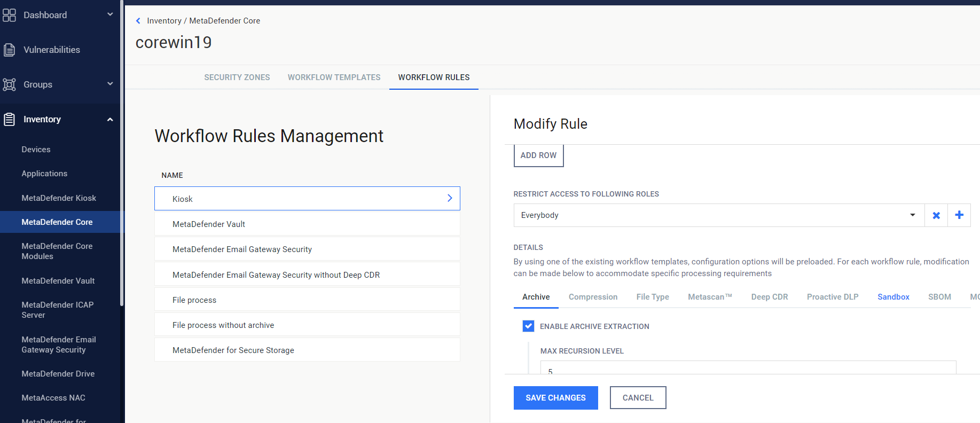This screenshot has width=980, height=423.
Task: Select MetaDefender Core in the sidebar
Action: (x=57, y=222)
